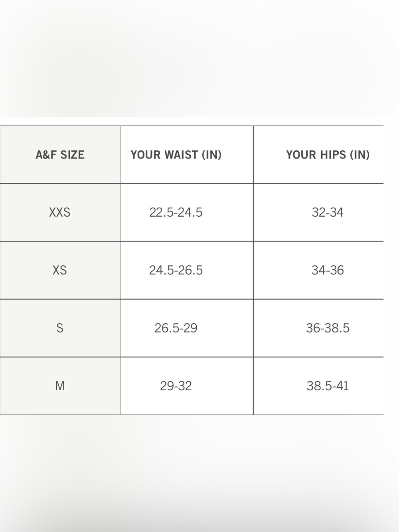Click hips value 34-36
399x532 pixels.
(x=328, y=270)
